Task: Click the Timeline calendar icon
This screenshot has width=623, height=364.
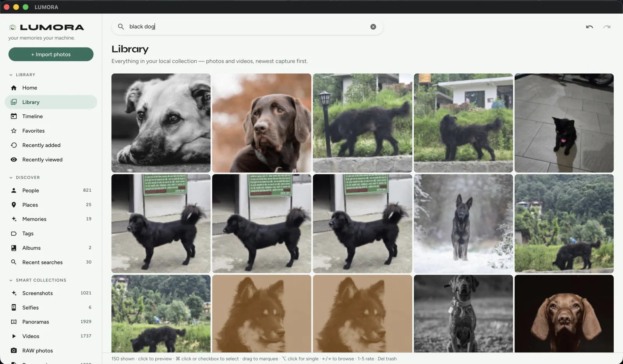Action: click(14, 116)
